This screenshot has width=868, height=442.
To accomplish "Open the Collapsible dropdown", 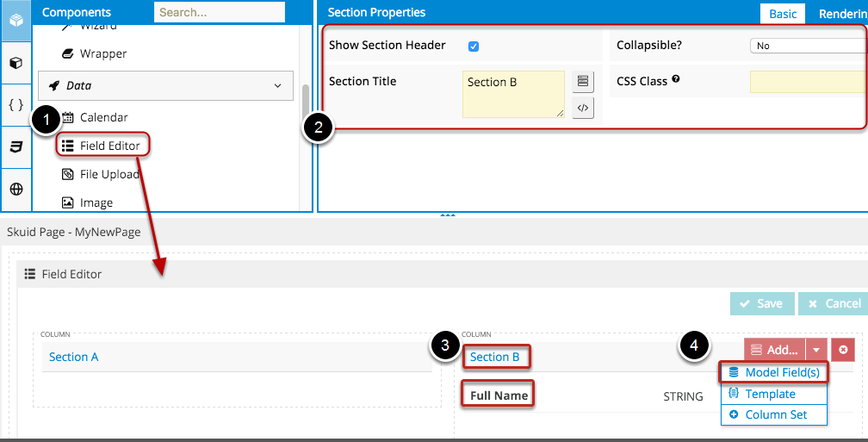I will 808,46.
